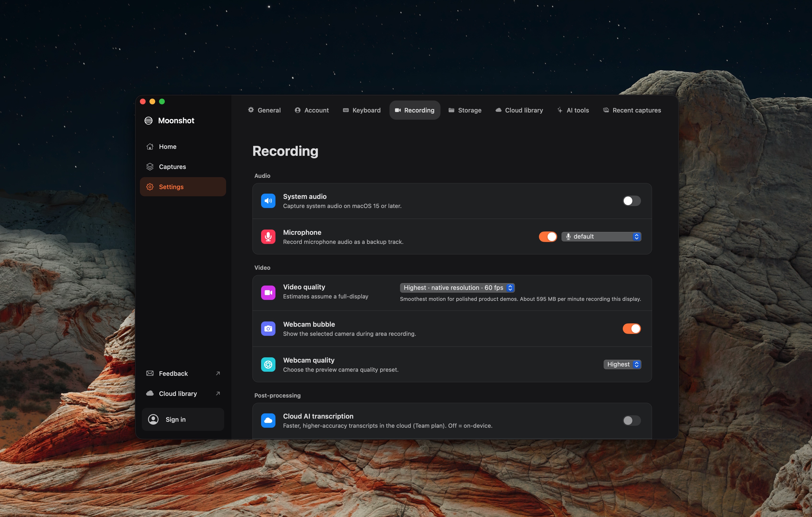
Task: Click the Moonshot logo icon
Action: 148,121
